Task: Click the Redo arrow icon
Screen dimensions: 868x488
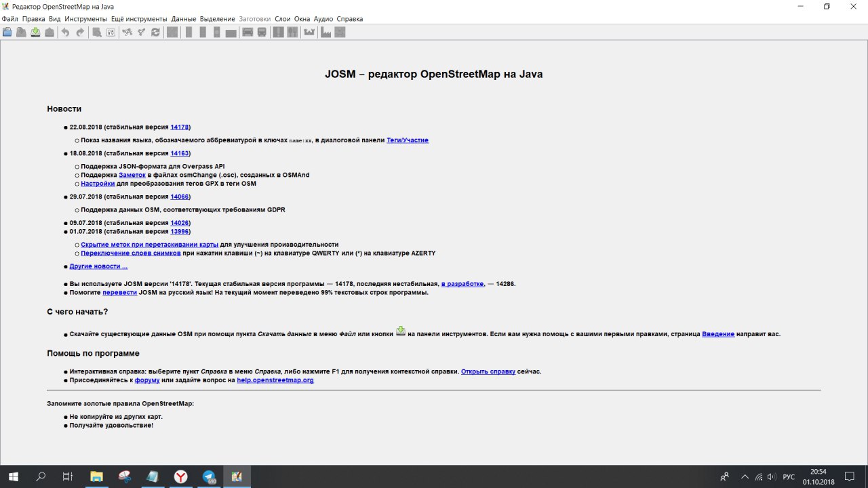Action: 80,32
